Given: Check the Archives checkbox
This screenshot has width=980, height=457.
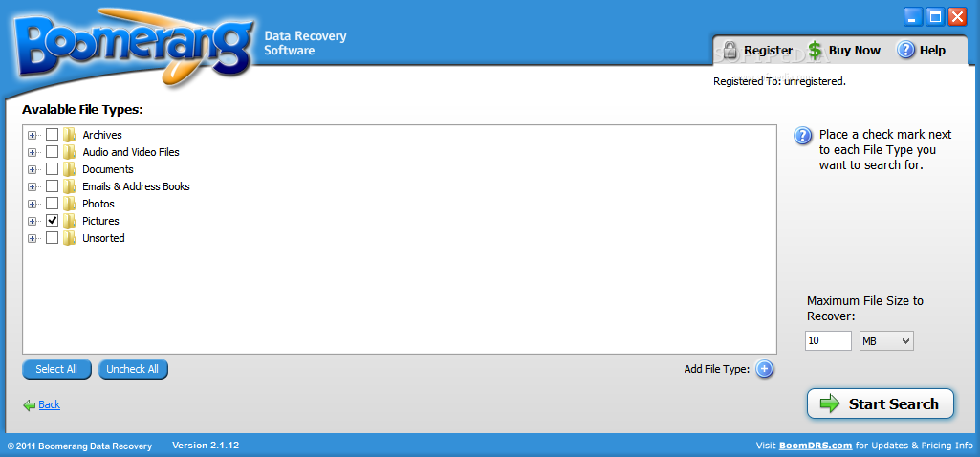Looking at the screenshot, I should [x=53, y=135].
